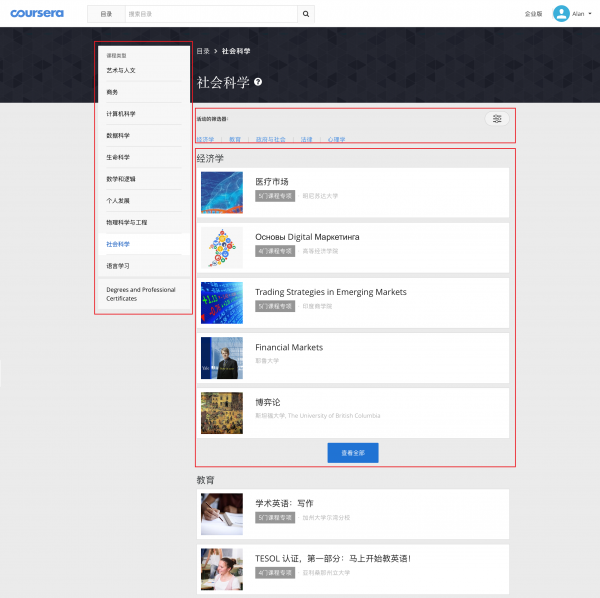Screen dimensions: 600x598
Task: Click the help question mark beside 社会科学
Action: (x=258, y=82)
